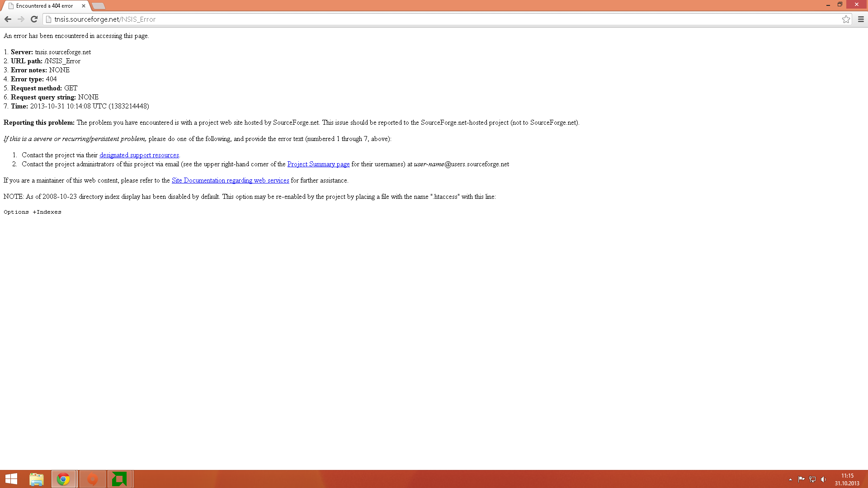Show hidden tray icons arrow
The image size is (868, 488).
pos(790,479)
